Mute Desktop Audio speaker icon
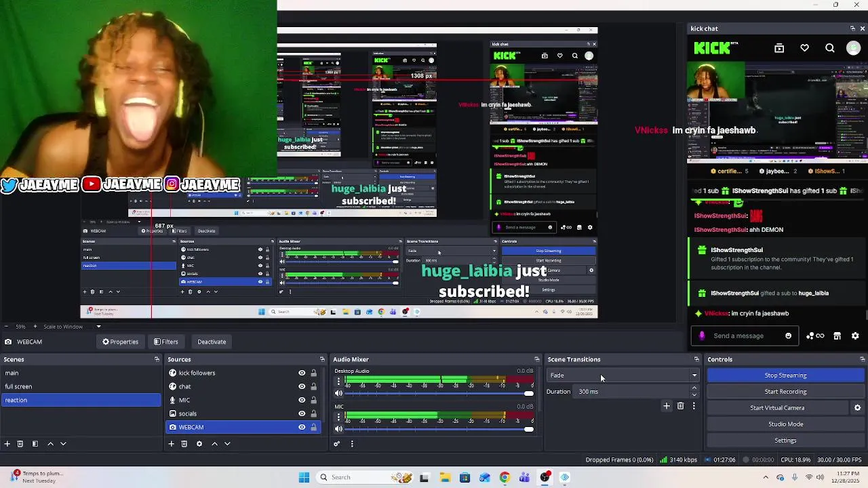 point(338,394)
